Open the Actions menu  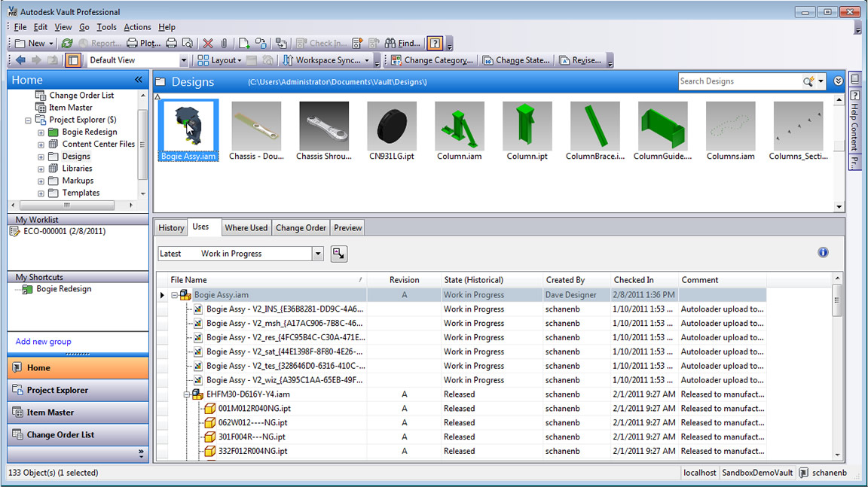pyautogui.click(x=137, y=26)
